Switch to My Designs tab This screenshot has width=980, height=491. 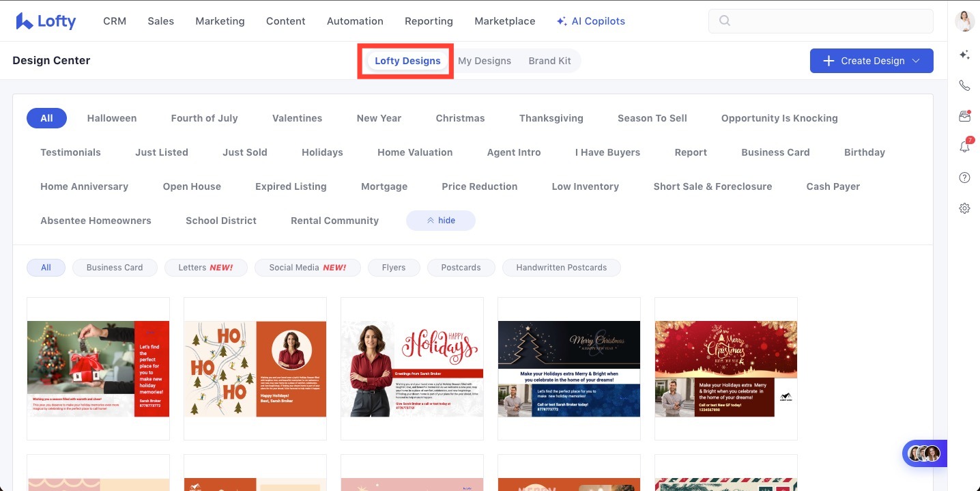click(x=485, y=61)
